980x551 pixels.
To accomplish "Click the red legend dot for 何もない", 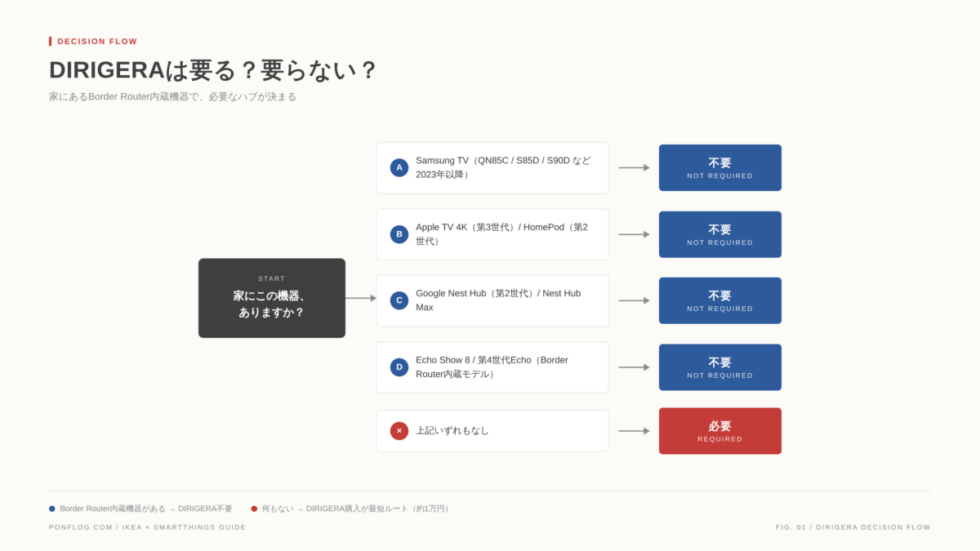I will pyautogui.click(x=254, y=509).
